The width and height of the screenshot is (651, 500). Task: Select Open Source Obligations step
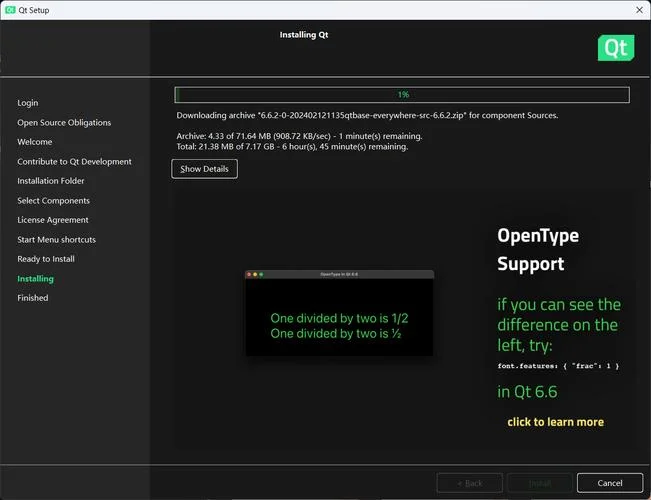64,123
